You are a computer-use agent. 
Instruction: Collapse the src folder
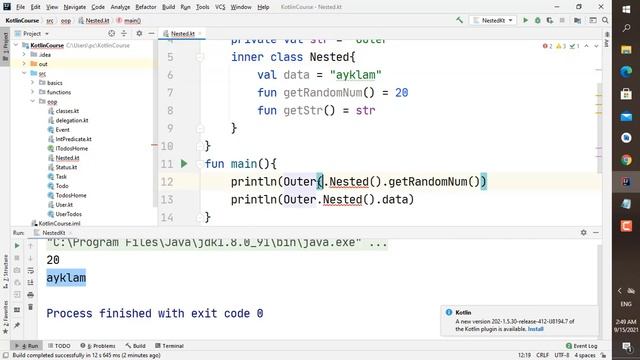(x=24, y=73)
